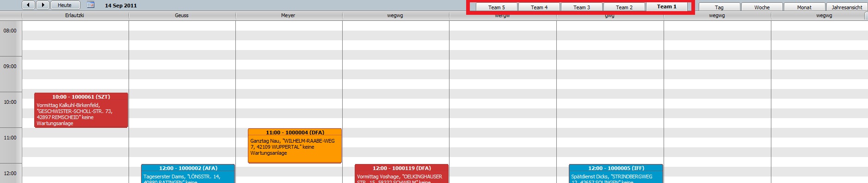The height and width of the screenshot is (183, 868).
Task: Click the 11:00 time label
Action: tap(10, 138)
